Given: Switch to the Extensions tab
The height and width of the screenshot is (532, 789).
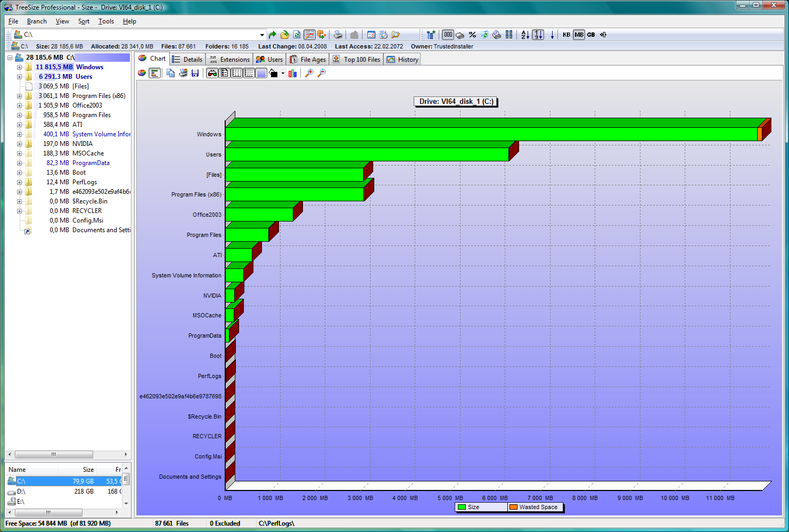Looking at the screenshot, I should click(x=229, y=60).
